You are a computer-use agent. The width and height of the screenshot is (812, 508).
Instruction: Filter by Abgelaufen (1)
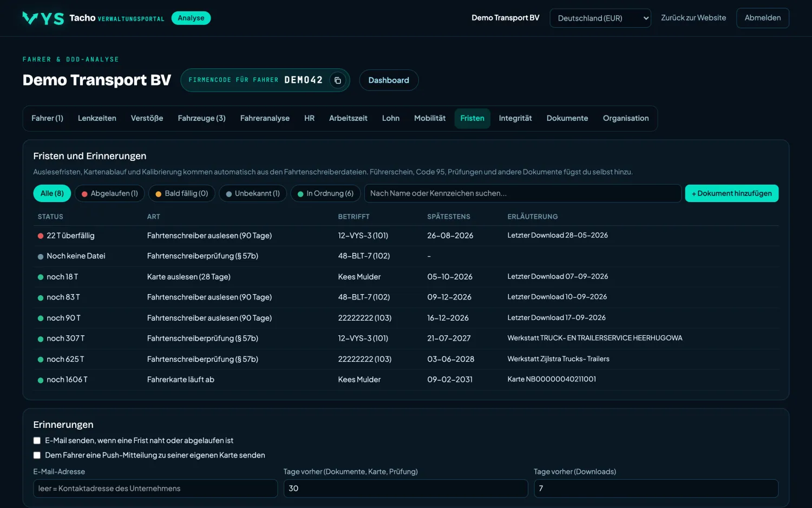(x=109, y=193)
